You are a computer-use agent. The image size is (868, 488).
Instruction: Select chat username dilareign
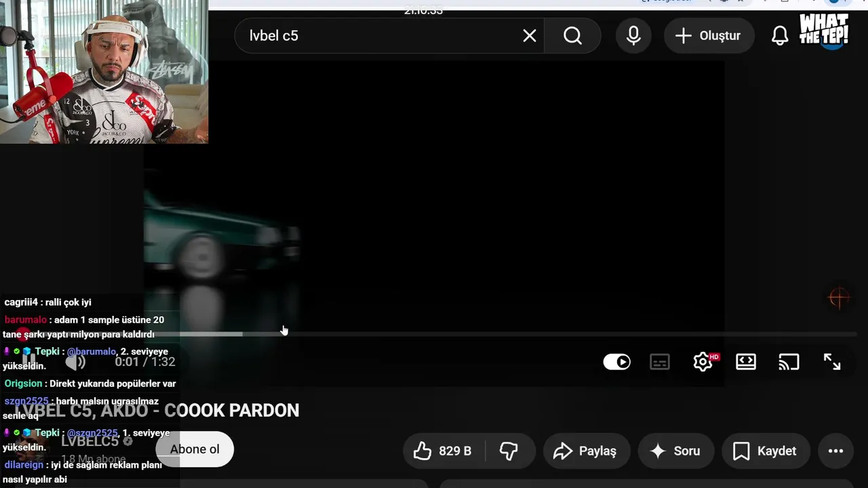(24, 465)
